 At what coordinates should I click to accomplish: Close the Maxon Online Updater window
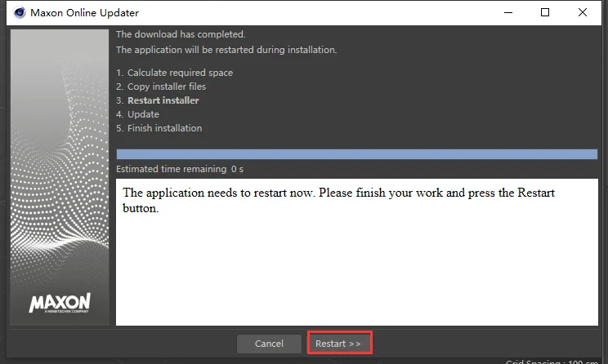click(x=582, y=12)
